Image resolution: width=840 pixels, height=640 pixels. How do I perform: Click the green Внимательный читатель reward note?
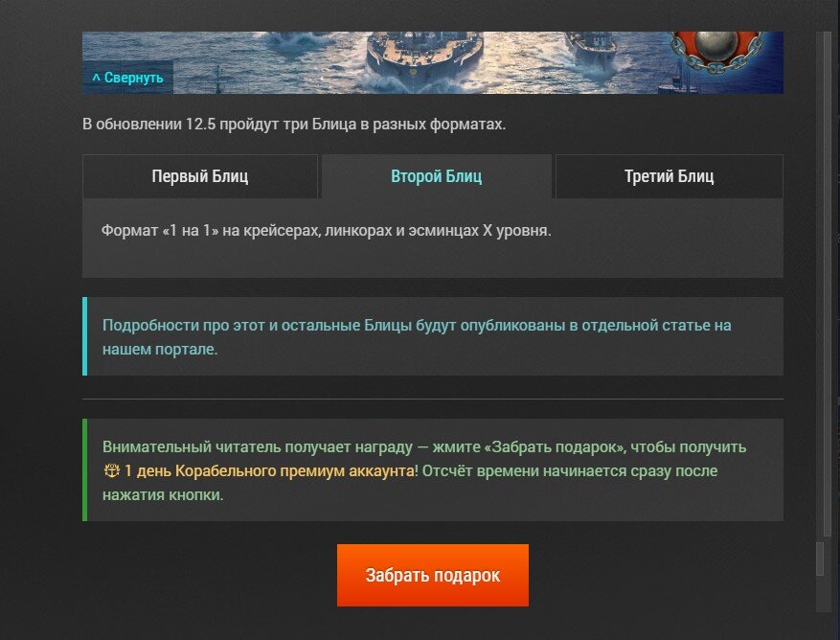(x=433, y=470)
